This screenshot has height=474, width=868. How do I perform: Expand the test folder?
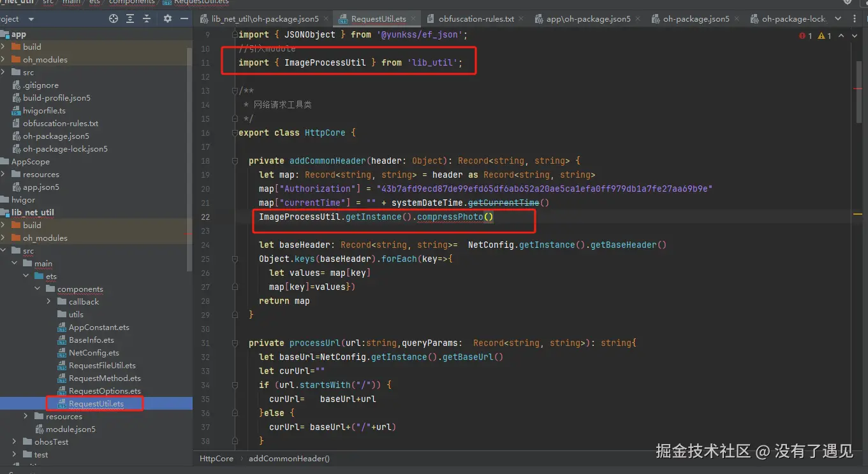[15, 454]
